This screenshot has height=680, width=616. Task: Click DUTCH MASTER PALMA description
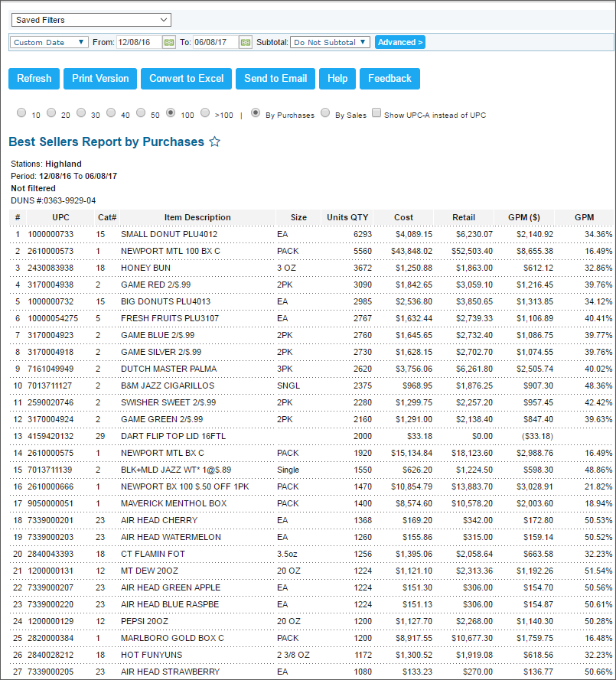(x=169, y=369)
